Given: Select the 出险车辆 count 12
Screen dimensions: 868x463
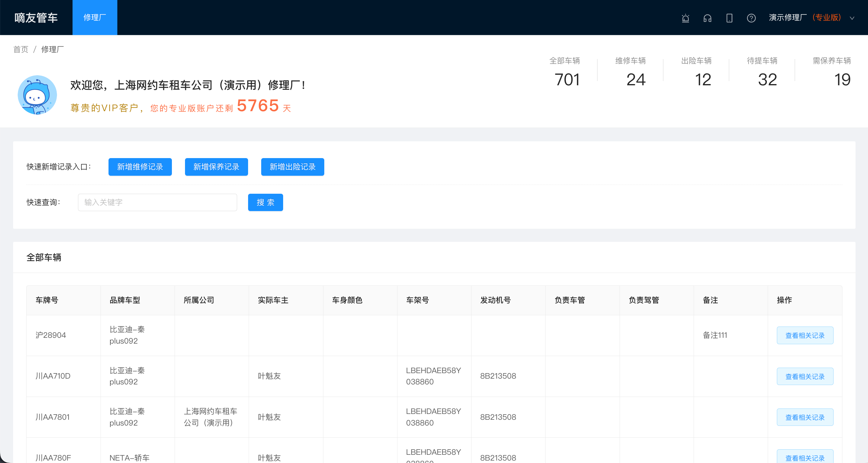Looking at the screenshot, I should [x=703, y=80].
